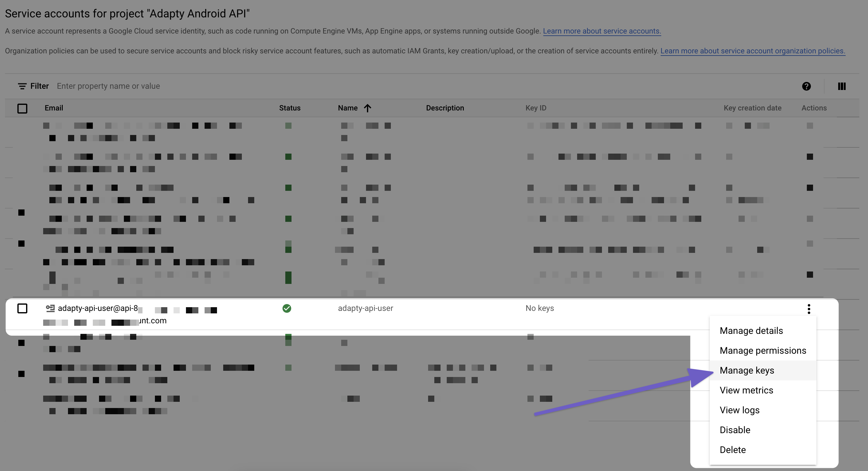Open service account organization policies link
The image size is (868, 471).
(x=753, y=51)
